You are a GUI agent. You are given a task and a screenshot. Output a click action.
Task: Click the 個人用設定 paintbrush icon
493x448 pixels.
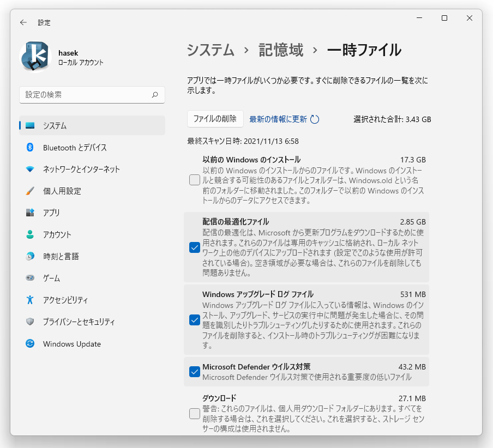pyautogui.click(x=30, y=191)
